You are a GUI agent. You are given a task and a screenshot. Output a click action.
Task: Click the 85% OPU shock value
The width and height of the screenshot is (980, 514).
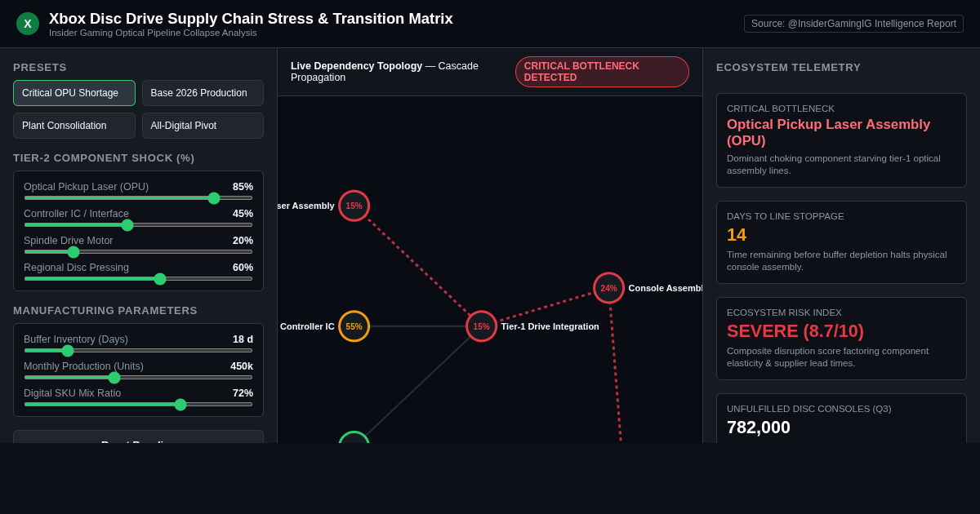(x=243, y=186)
